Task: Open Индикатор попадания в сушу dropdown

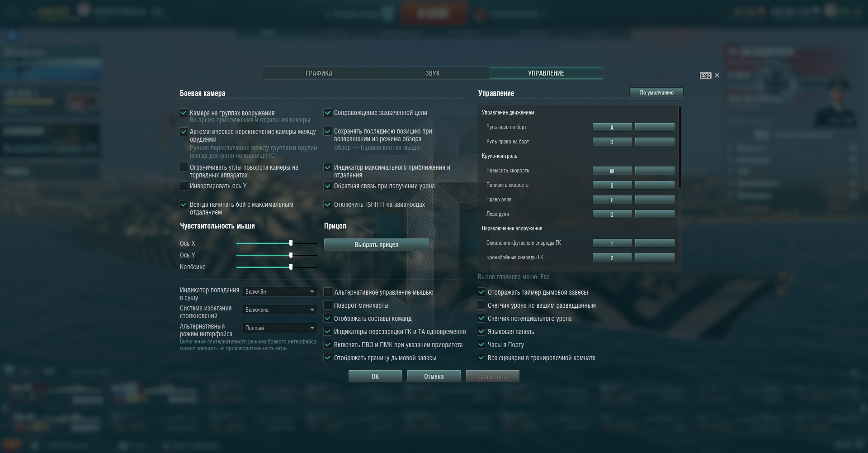Action: pos(280,292)
